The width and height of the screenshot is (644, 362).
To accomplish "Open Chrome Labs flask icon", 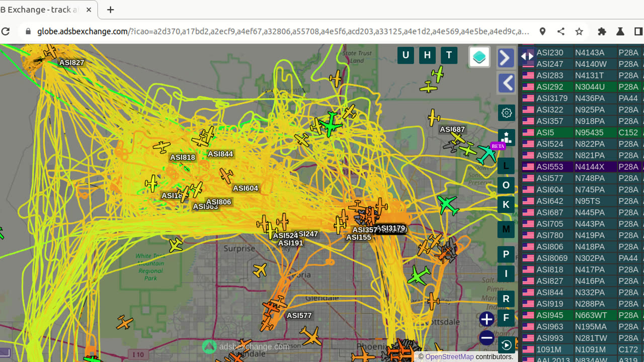I will [620, 31].
